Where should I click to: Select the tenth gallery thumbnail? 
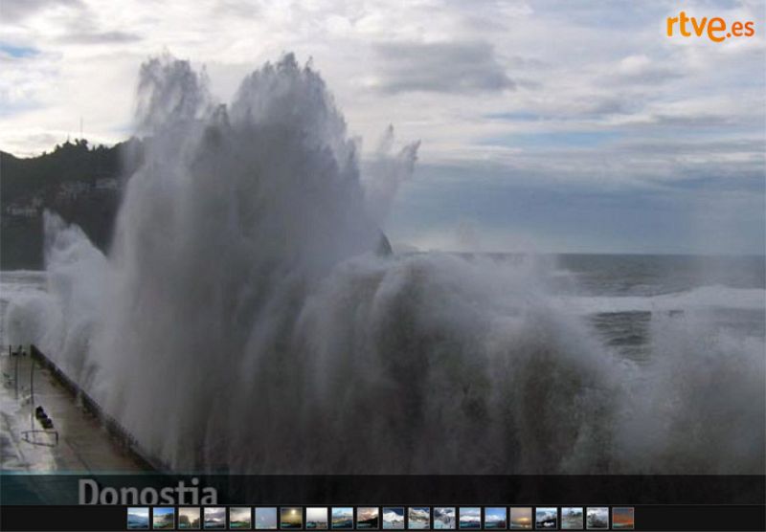coord(368,518)
